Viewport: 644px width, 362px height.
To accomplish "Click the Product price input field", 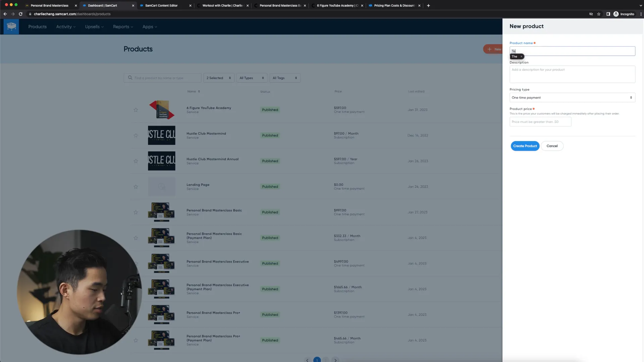I will (540, 122).
